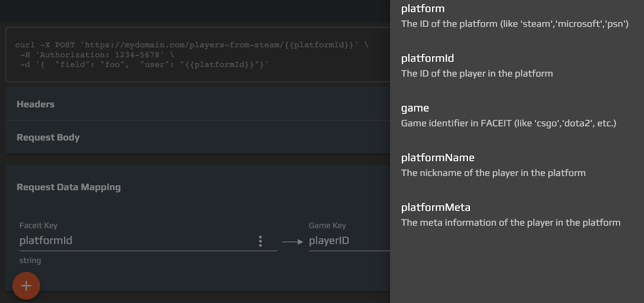Click the Request Data Mapping heading
The image size is (644, 303).
(x=69, y=187)
